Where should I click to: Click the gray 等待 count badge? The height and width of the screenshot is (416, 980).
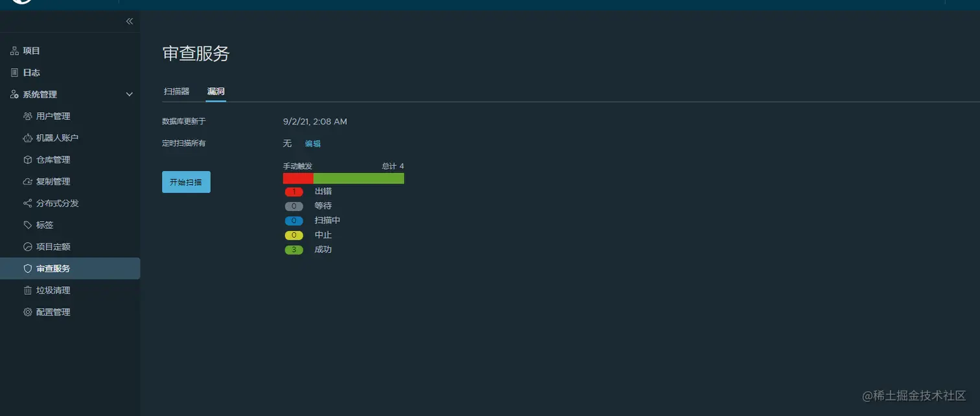(294, 206)
